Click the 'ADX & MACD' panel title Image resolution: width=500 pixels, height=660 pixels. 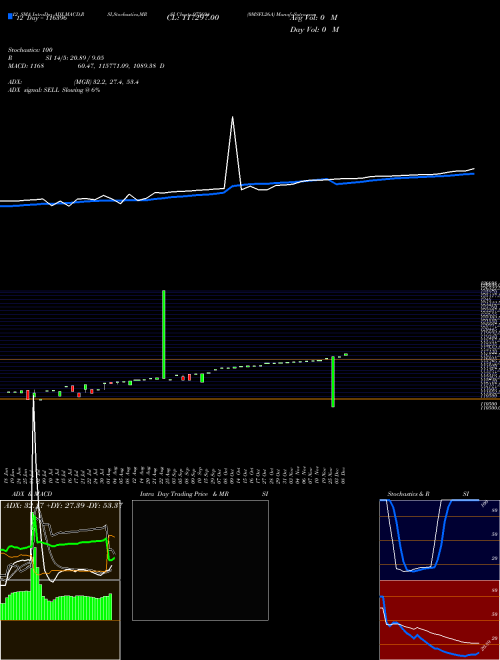pos(32,494)
